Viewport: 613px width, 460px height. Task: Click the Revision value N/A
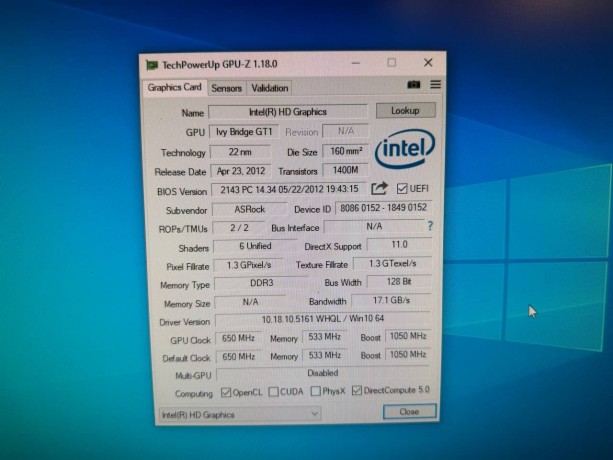pos(346,131)
